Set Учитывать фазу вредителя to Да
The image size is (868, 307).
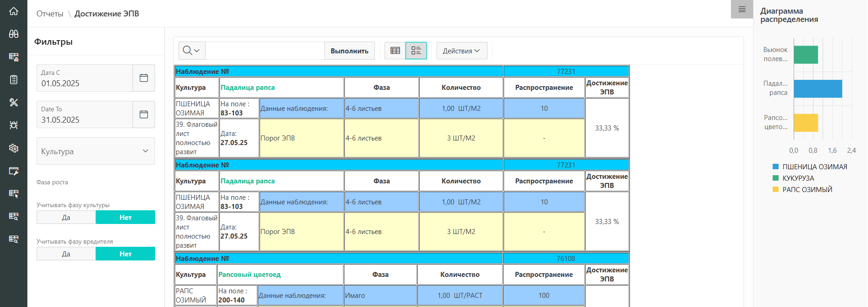pos(66,254)
